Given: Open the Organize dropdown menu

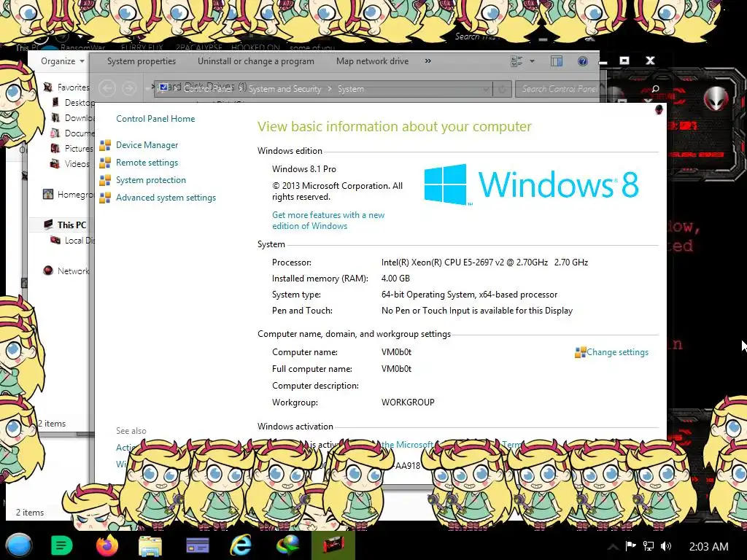Looking at the screenshot, I should [x=63, y=61].
